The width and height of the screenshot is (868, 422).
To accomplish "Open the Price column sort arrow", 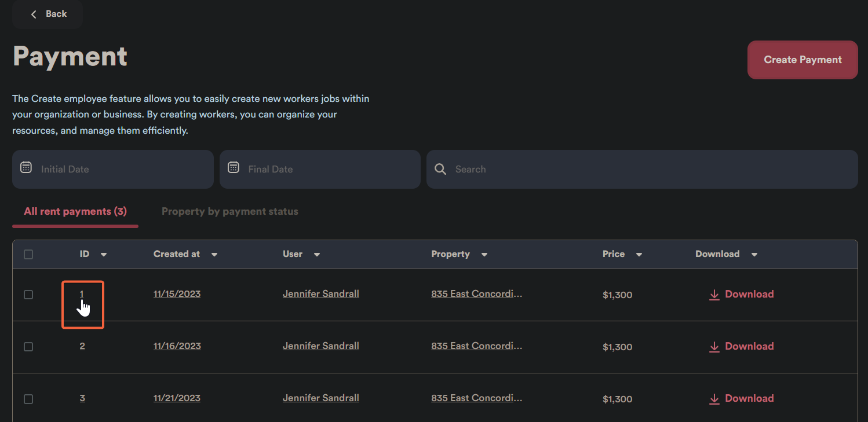I will 639,255.
